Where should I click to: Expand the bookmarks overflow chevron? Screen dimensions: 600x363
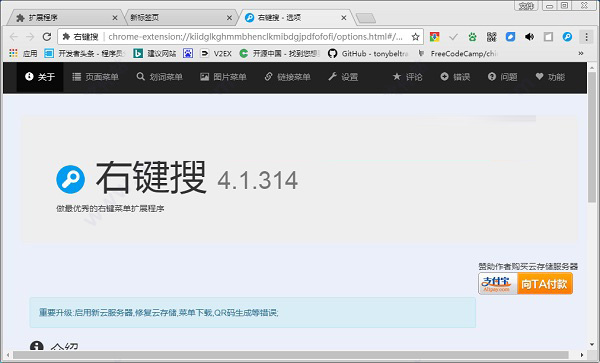coord(581,54)
